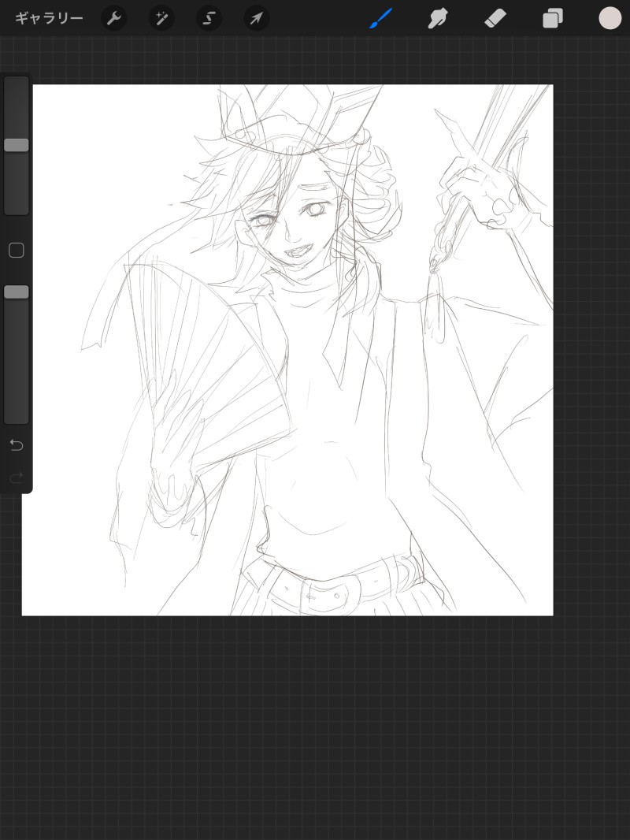This screenshot has width=630, height=840.
Task: Open the ギャラリー (Gallery) view
Action: pos(49,19)
